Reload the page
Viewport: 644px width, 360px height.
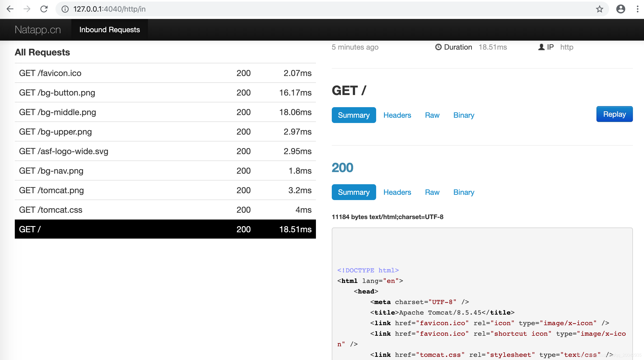[x=44, y=9]
